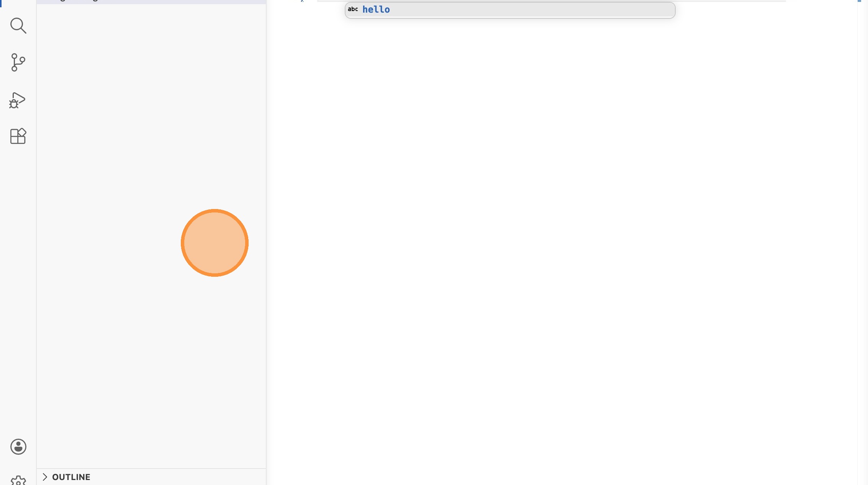
Task: Open the Extensions view
Action: pos(18,136)
